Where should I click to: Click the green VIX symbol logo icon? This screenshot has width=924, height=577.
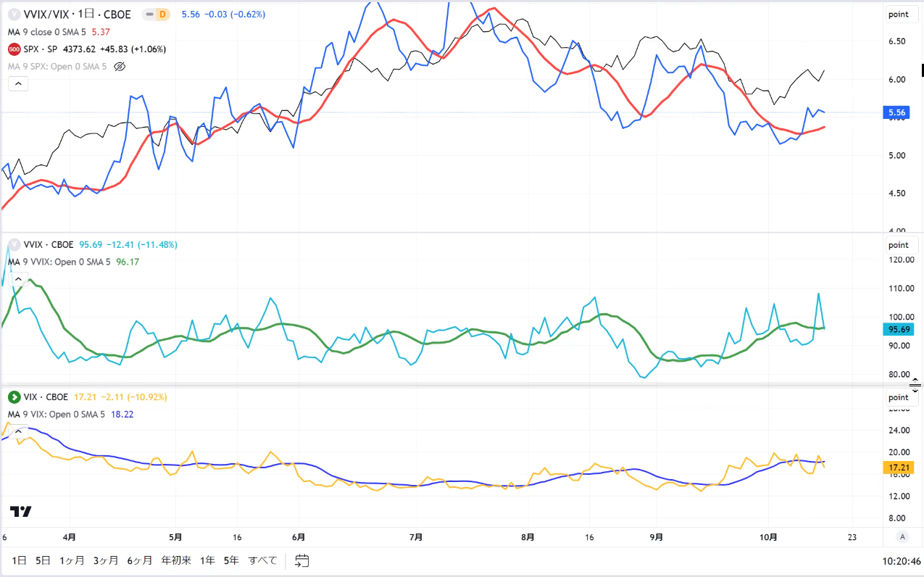(13, 397)
